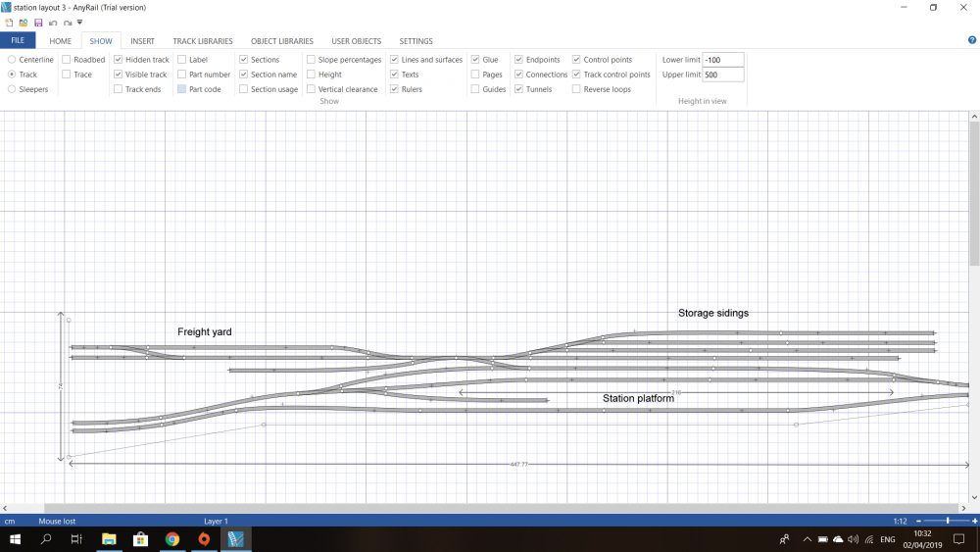Open the quick access toolbar customize dropdown
Screen dimensions: 980x552
80,23
